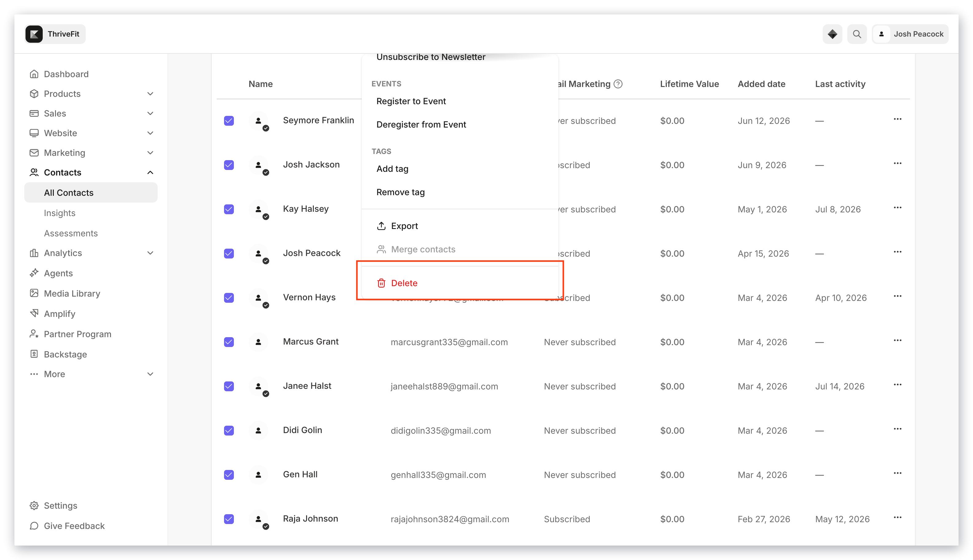Sort by Lifetime Value column header
Screen dimensions: 973x560
pyautogui.click(x=689, y=84)
